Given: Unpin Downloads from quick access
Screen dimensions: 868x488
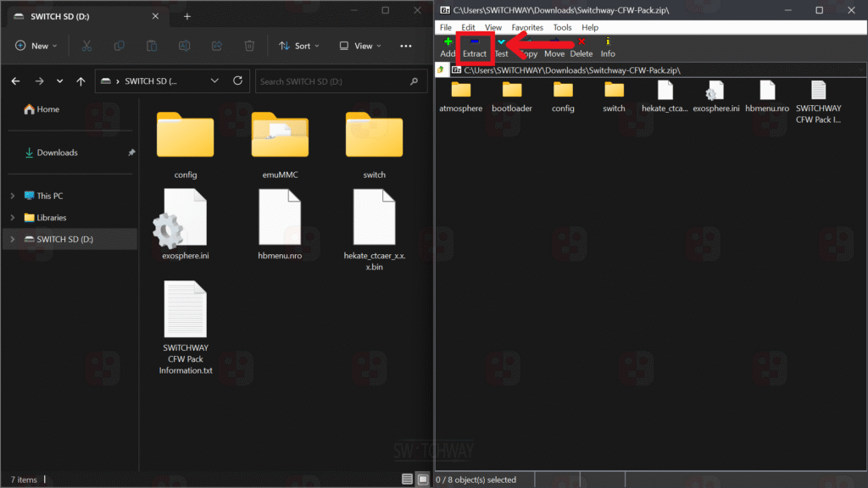Looking at the screenshot, I should (131, 152).
